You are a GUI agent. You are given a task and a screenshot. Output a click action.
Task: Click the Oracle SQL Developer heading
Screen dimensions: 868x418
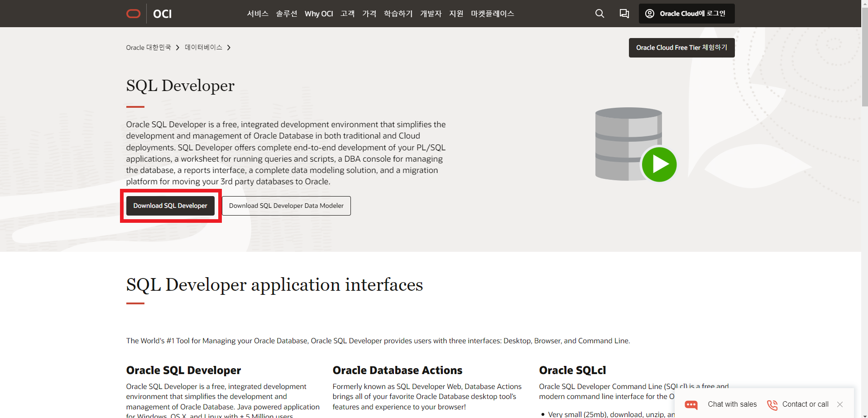click(183, 370)
